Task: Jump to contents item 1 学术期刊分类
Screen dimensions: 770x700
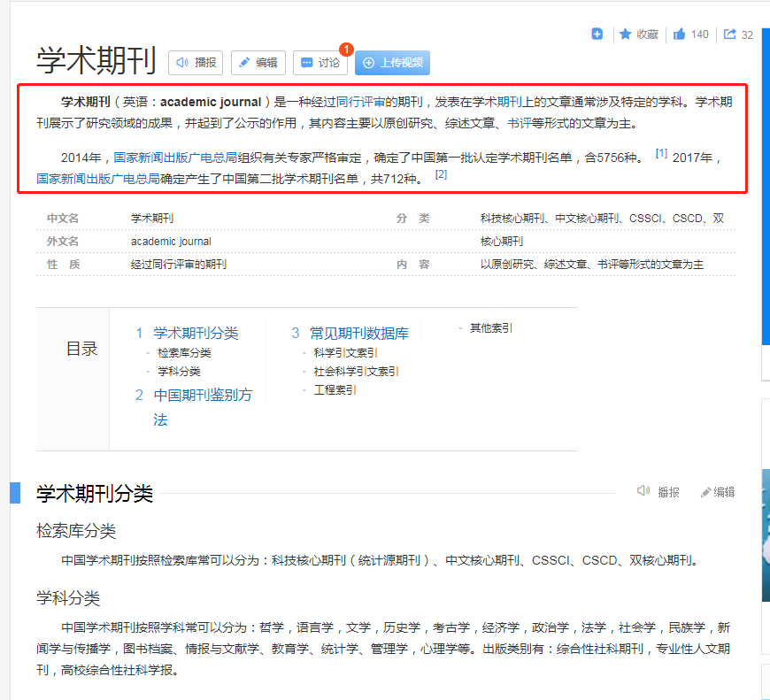Action: coord(196,333)
